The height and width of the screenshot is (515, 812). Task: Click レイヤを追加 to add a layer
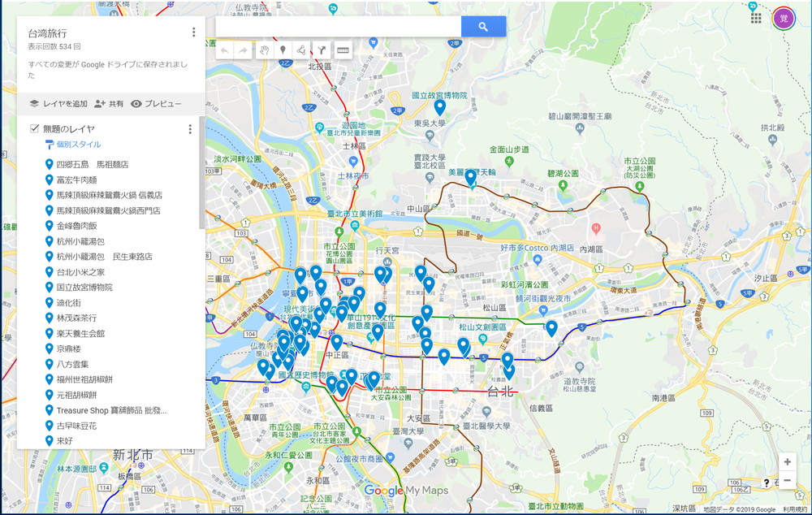pyautogui.click(x=58, y=104)
